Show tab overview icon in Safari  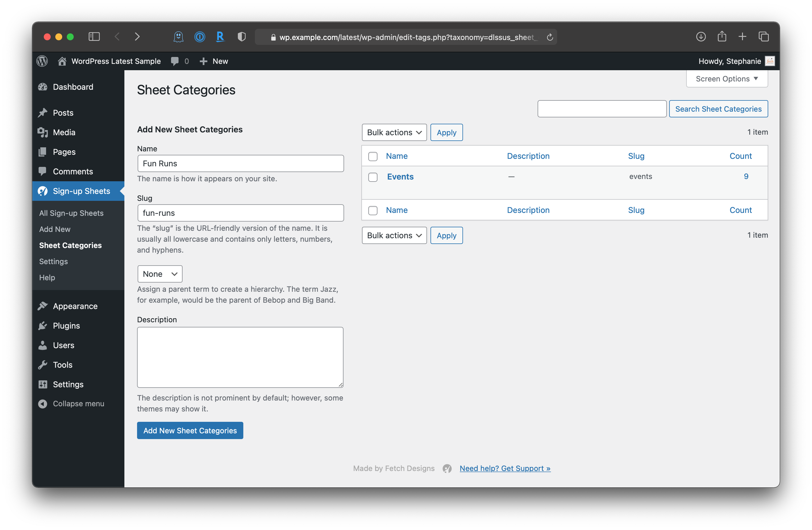pyautogui.click(x=764, y=37)
